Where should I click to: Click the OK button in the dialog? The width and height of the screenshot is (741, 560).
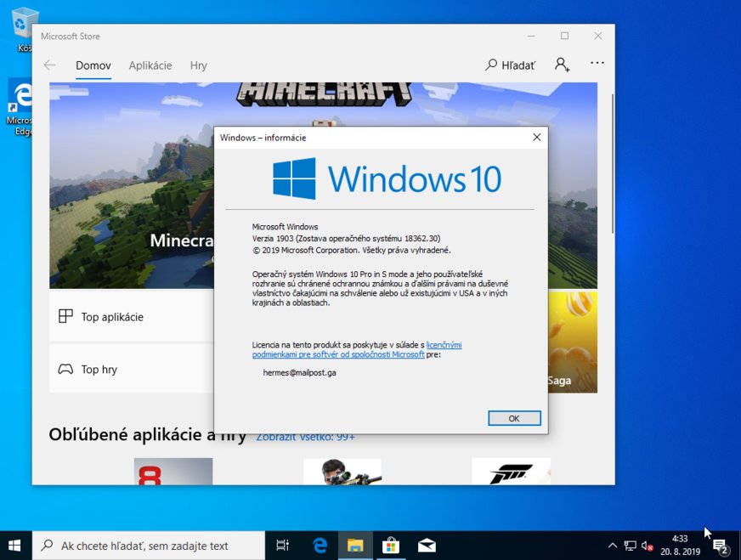click(x=514, y=418)
